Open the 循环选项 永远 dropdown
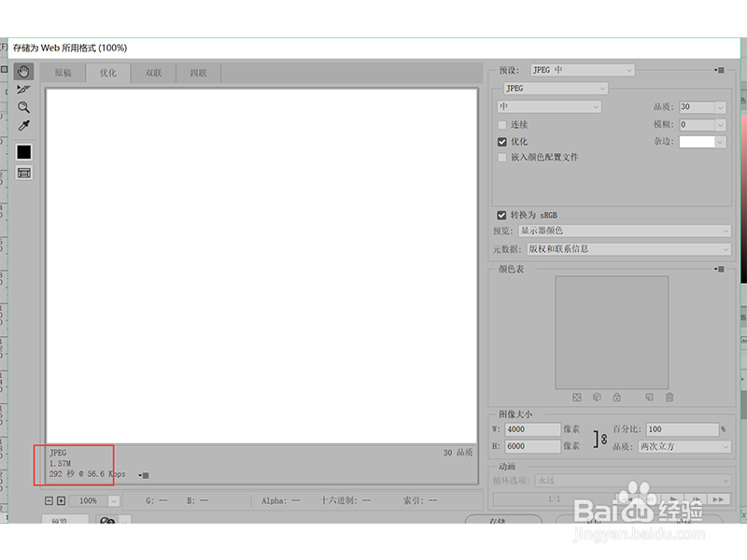This screenshot has width=747, height=560. coord(633,481)
